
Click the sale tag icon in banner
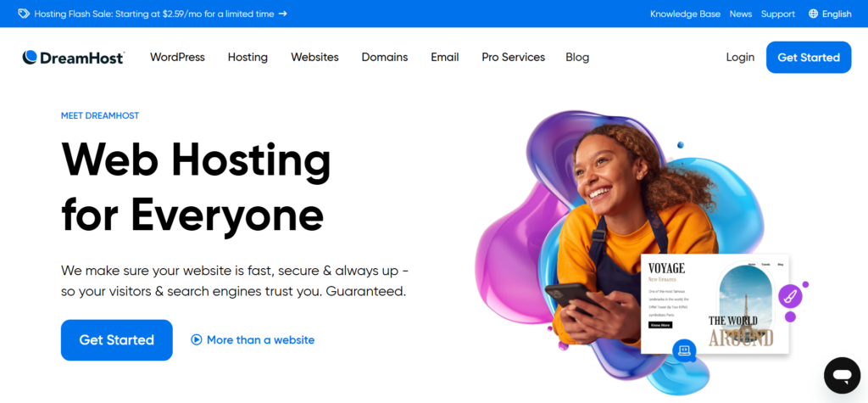[24, 14]
